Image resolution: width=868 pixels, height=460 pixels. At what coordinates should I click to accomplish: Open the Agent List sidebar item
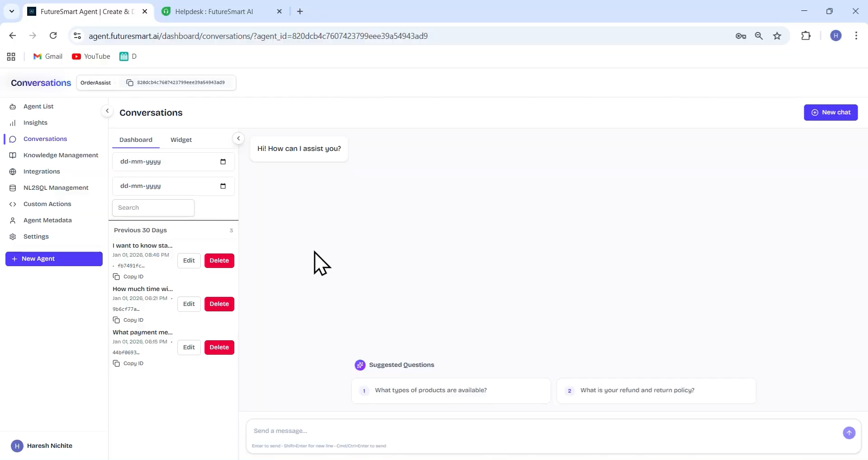(x=38, y=106)
